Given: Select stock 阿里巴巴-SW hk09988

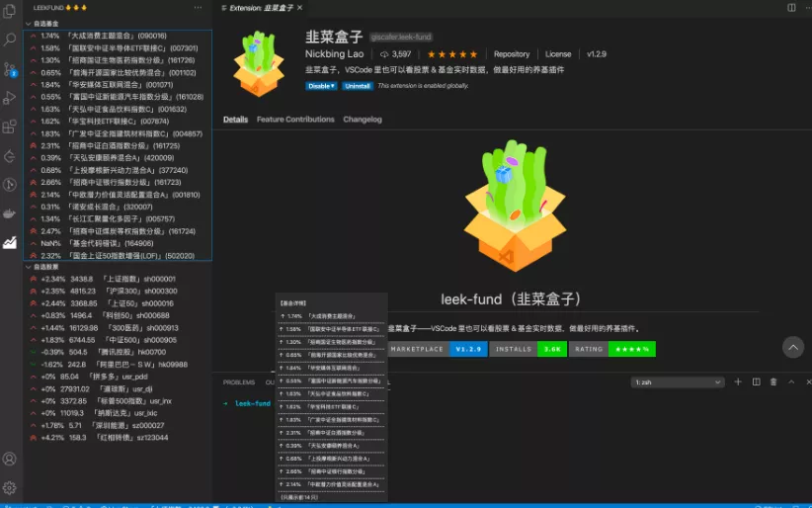Looking at the screenshot, I should (x=119, y=365).
